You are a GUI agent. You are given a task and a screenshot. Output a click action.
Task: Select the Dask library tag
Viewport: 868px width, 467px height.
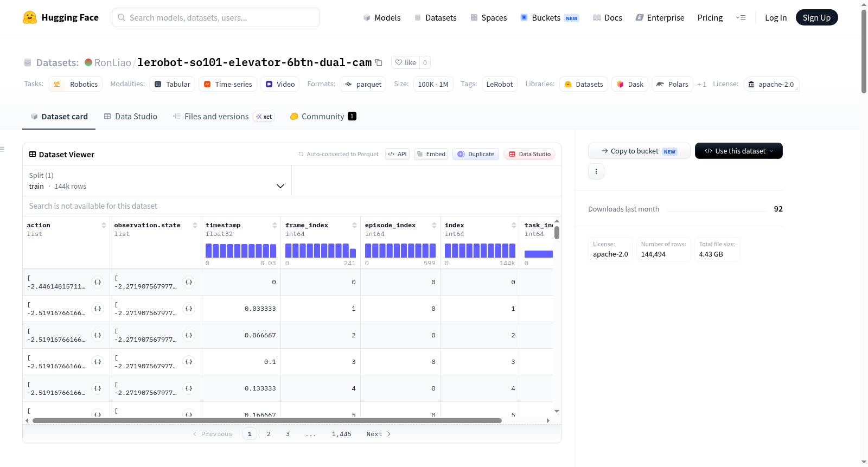(630, 84)
